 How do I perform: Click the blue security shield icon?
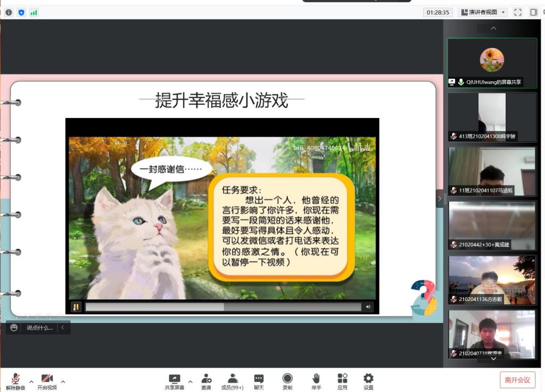click(x=21, y=12)
